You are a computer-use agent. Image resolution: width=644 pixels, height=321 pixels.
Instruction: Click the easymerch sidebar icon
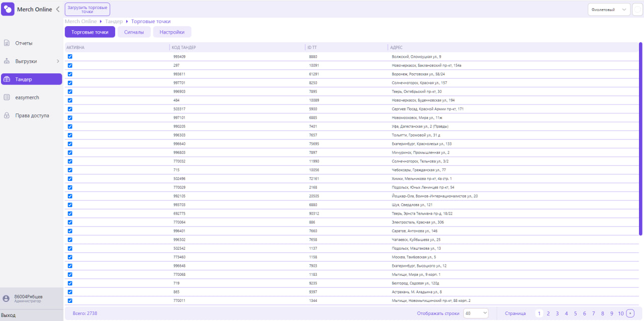pos(7,97)
